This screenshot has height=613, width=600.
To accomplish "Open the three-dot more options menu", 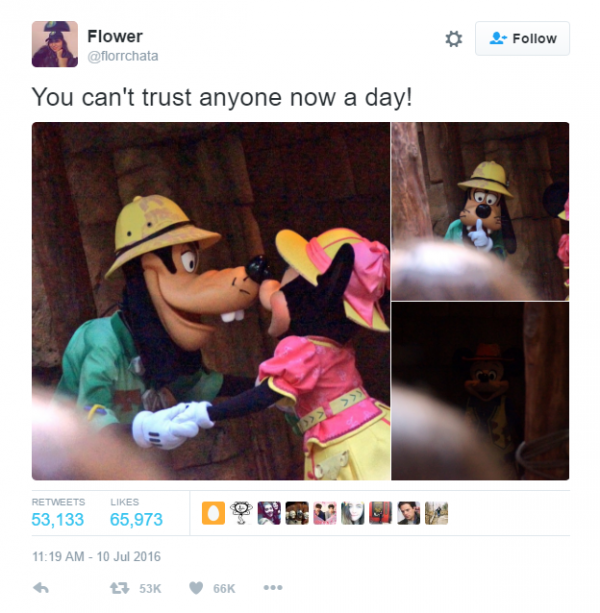I will pyautogui.click(x=273, y=587).
